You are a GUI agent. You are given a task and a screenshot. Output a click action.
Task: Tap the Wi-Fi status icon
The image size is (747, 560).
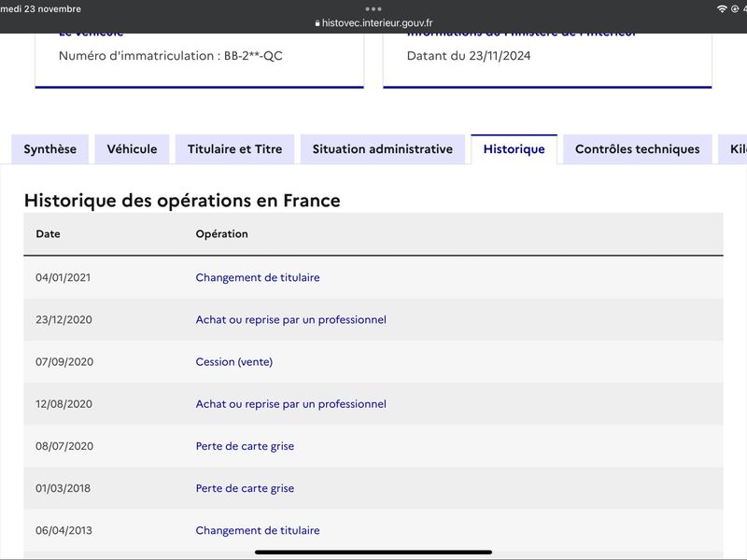722,8
